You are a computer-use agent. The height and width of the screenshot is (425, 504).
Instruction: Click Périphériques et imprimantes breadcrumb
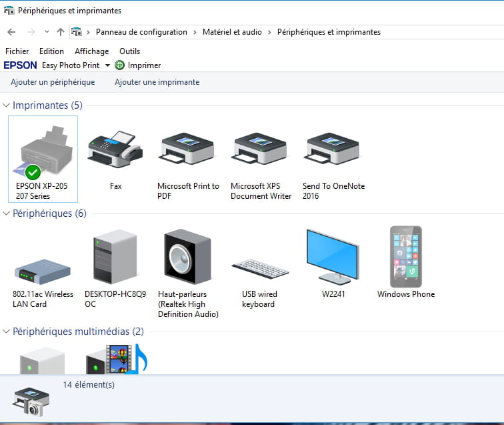[329, 32]
